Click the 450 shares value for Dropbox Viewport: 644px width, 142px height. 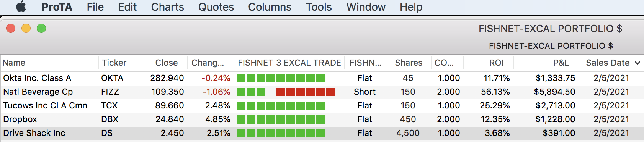[408, 119]
